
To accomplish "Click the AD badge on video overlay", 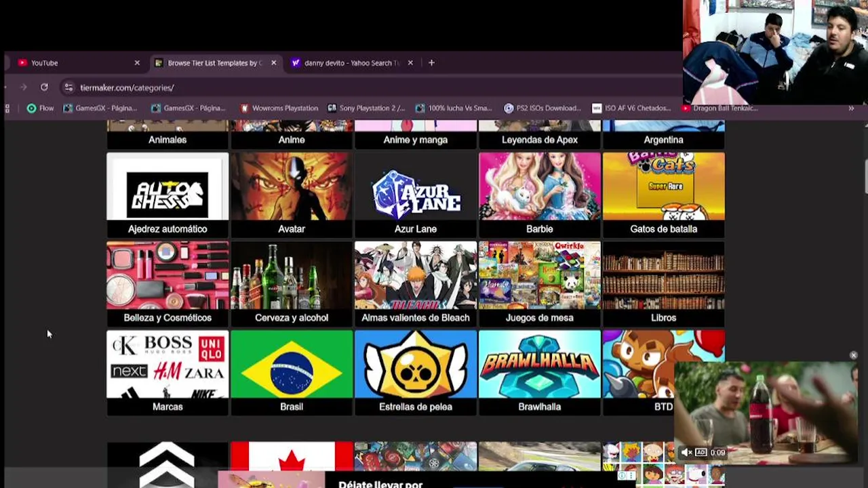I will (701, 452).
